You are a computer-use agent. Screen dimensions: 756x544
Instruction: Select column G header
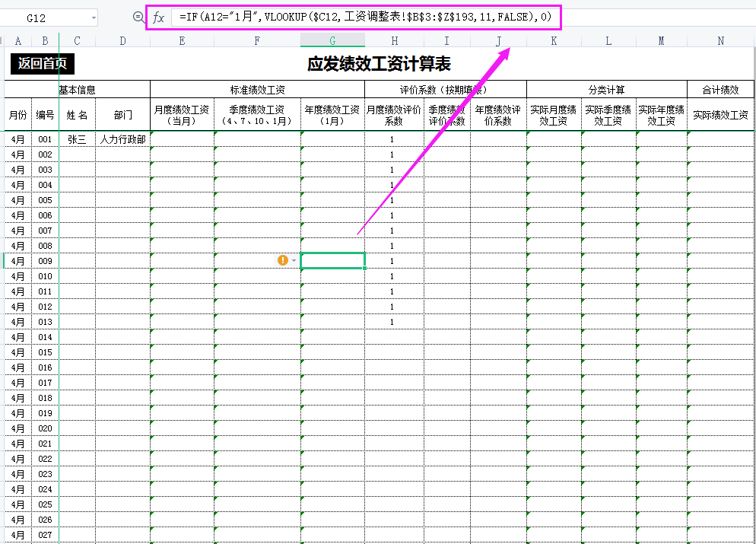[332, 41]
